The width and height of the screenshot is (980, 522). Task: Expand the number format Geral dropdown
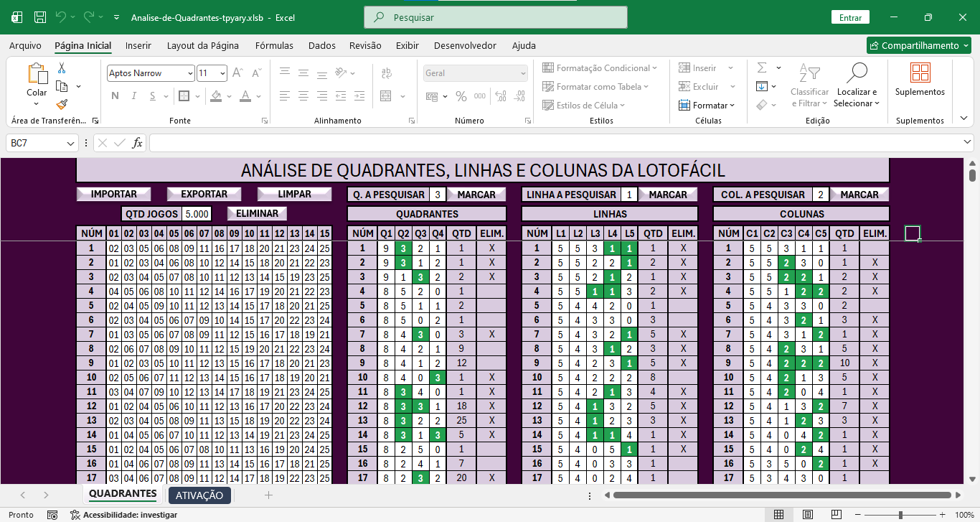[x=523, y=73]
